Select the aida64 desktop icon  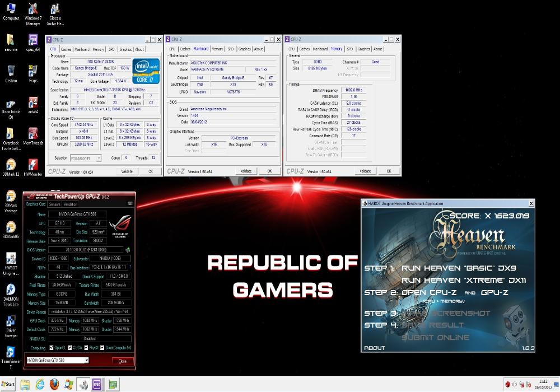tap(33, 105)
